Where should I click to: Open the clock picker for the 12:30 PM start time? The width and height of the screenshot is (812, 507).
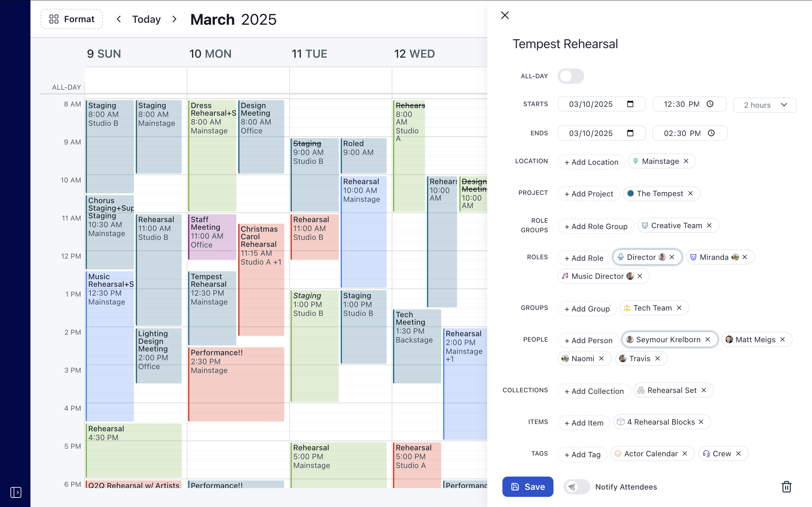tap(711, 104)
